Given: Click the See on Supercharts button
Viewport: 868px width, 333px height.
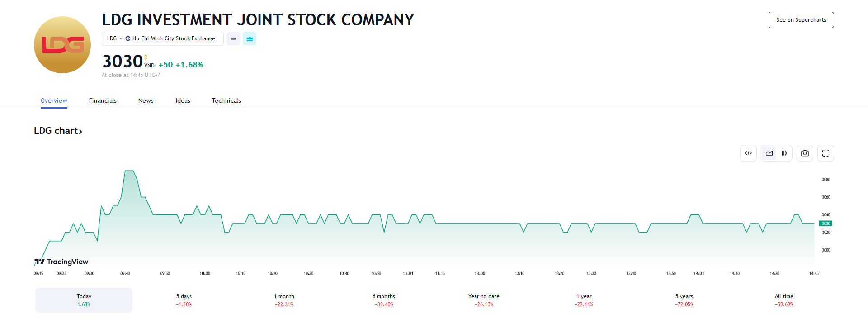Looking at the screenshot, I should (801, 20).
